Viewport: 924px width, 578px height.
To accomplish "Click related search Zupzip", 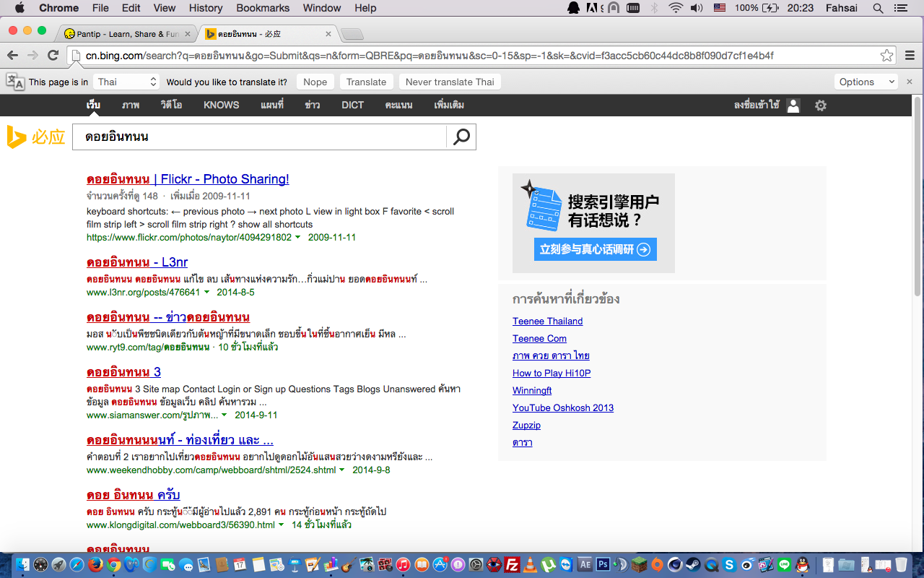I will click(x=526, y=426).
